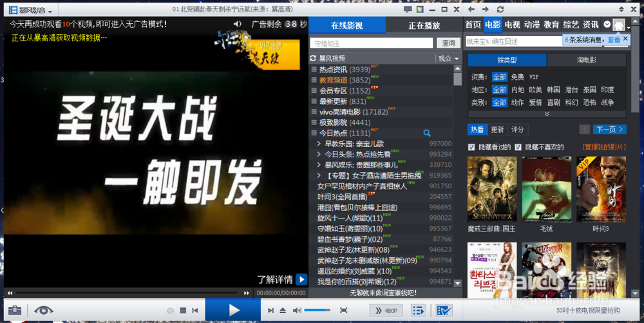Refresh the 暴风视频 list icon
The height and width of the screenshot is (323, 644).
[314, 59]
